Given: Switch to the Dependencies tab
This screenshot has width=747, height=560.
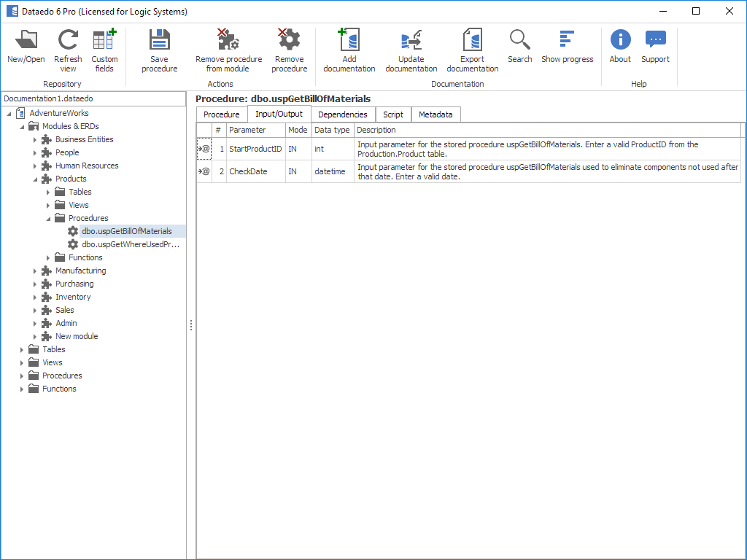Looking at the screenshot, I should click(342, 114).
